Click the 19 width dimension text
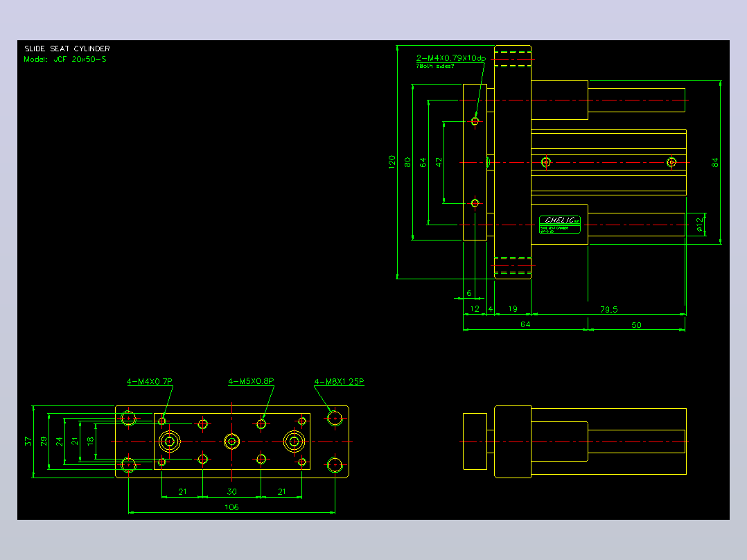Viewport: 747px width, 560px height. pyautogui.click(x=513, y=309)
